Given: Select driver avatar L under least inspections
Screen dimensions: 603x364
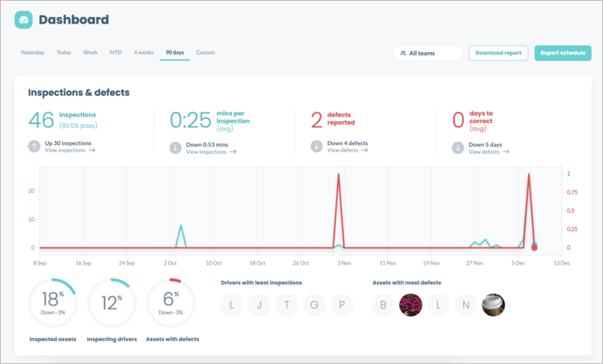Looking at the screenshot, I should click(231, 305).
